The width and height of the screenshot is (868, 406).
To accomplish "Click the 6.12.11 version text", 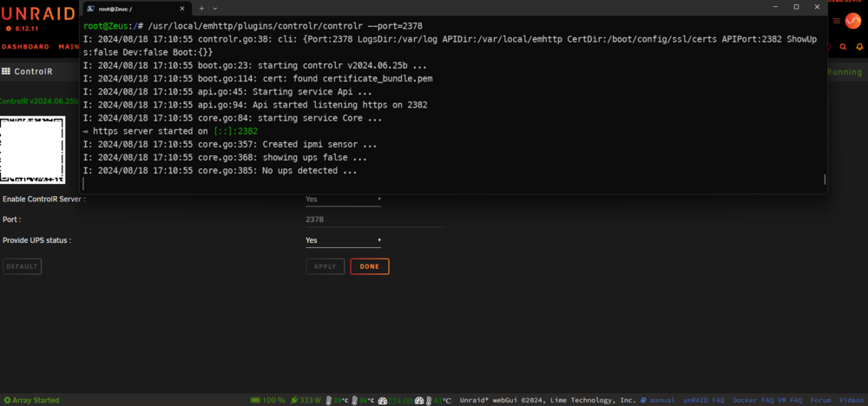I will (x=26, y=28).
